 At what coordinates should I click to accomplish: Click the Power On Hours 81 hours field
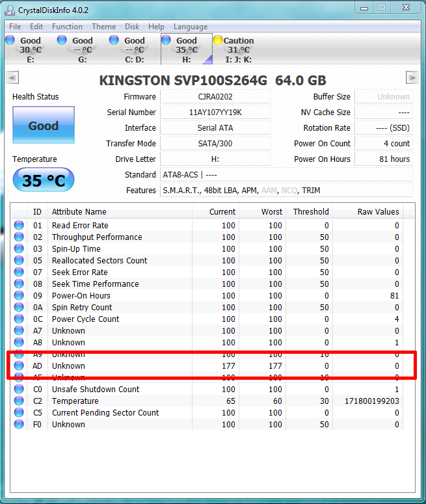(x=384, y=159)
